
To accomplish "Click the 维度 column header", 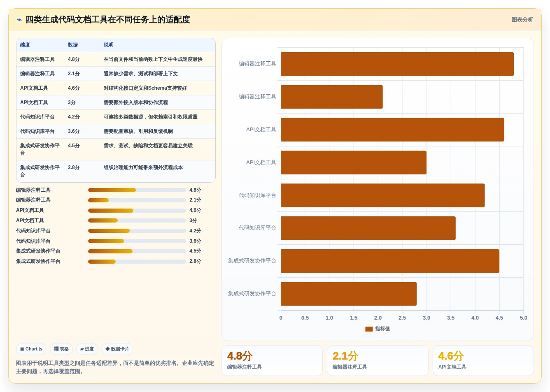I will tap(25, 45).
